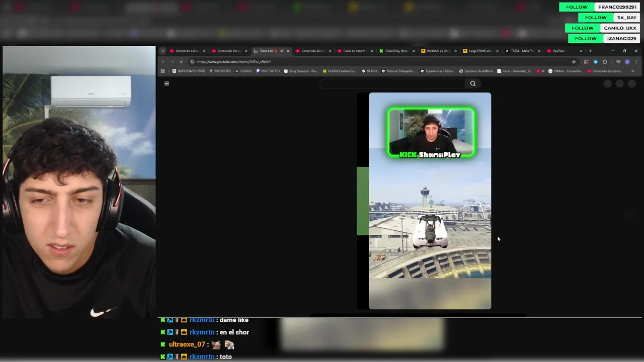Viewport: 644px width, 362px height.
Task: View site information icon in address bar
Action: 192,62
